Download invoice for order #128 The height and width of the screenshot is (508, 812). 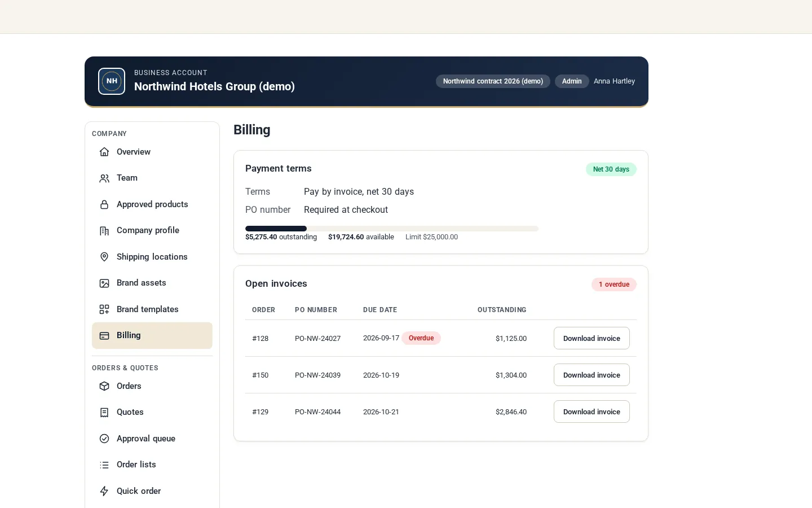[592, 338]
